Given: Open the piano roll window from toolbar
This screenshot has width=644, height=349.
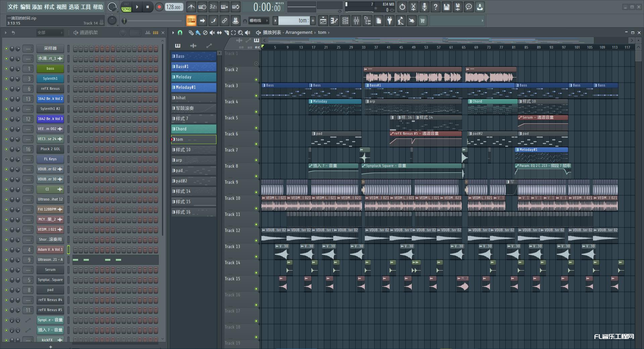Looking at the screenshot, I should coord(334,21).
